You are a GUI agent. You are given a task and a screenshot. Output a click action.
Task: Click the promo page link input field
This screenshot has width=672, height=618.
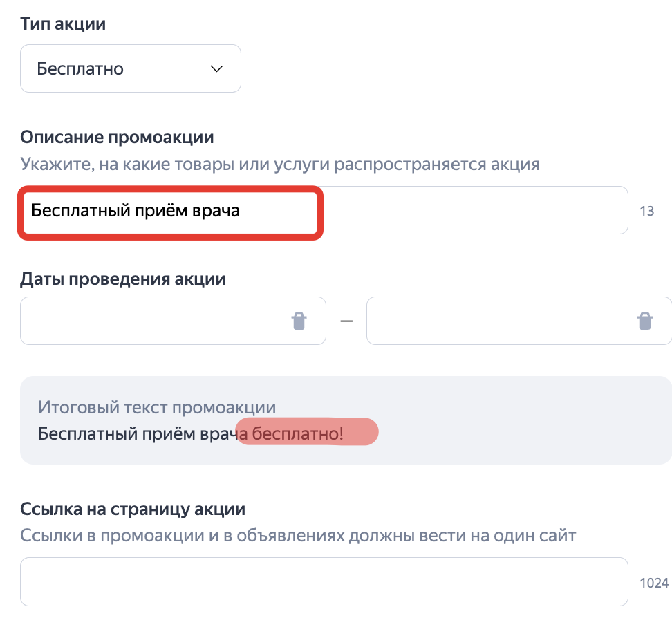(324, 581)
